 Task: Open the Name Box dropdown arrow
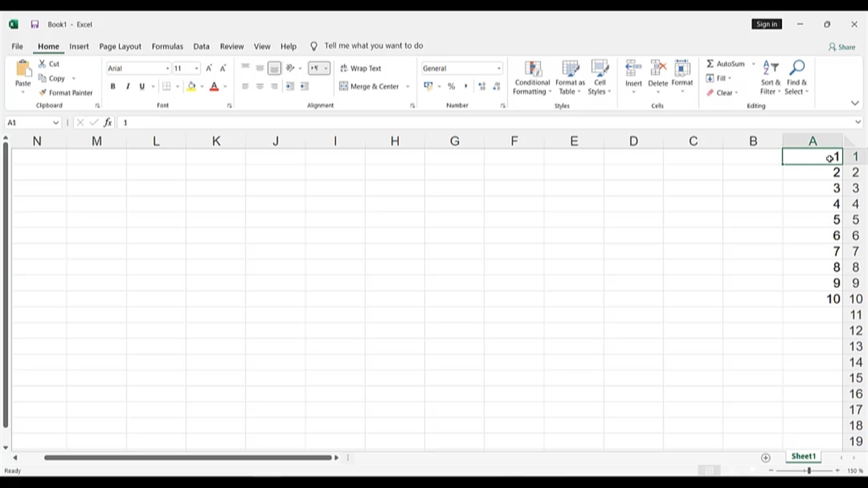tap(55, 123)
